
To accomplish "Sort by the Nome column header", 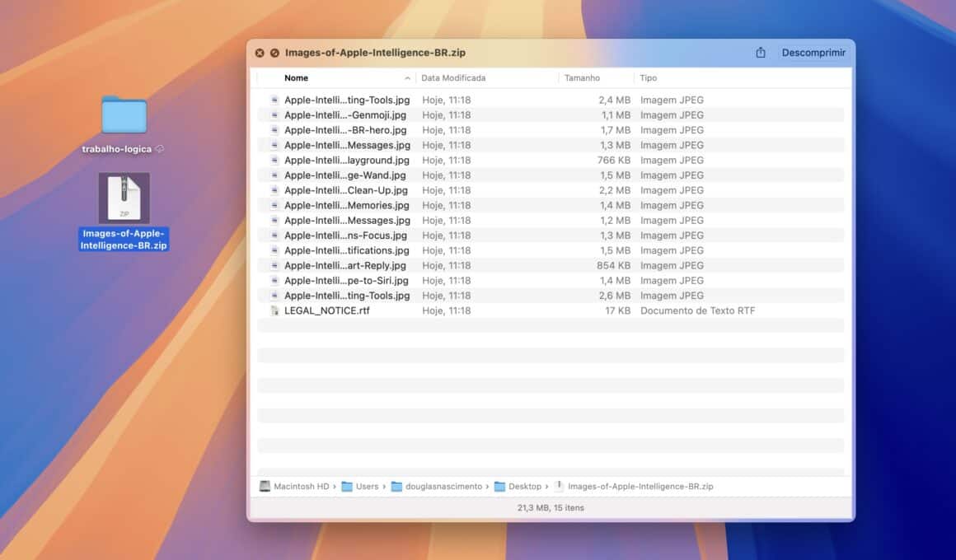I will pos(297,78).
